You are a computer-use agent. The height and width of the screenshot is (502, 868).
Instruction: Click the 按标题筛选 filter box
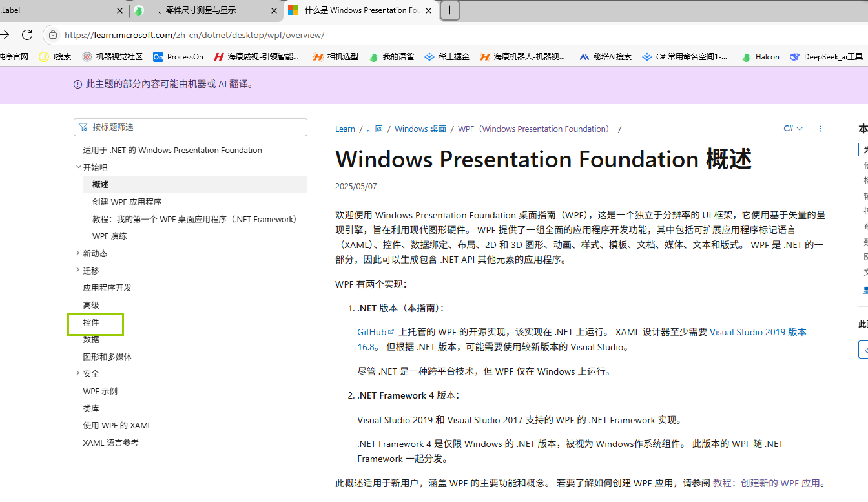(191, 127)
